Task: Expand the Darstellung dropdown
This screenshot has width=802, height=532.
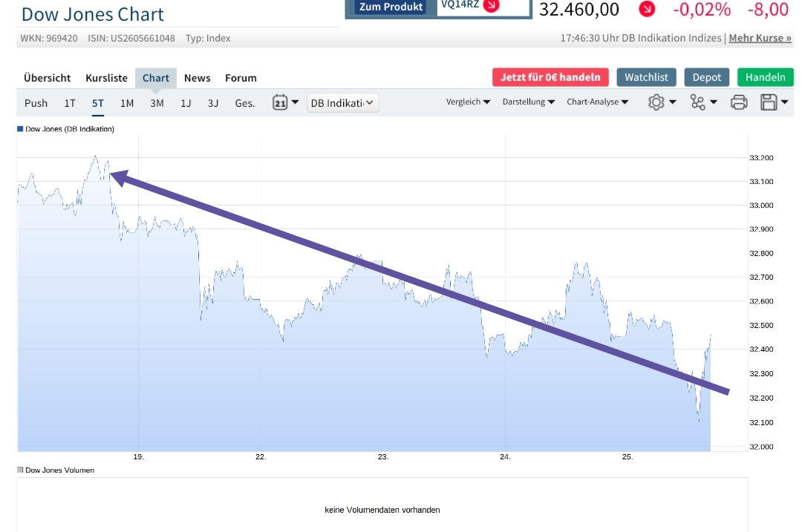Action: pos(529,102)
